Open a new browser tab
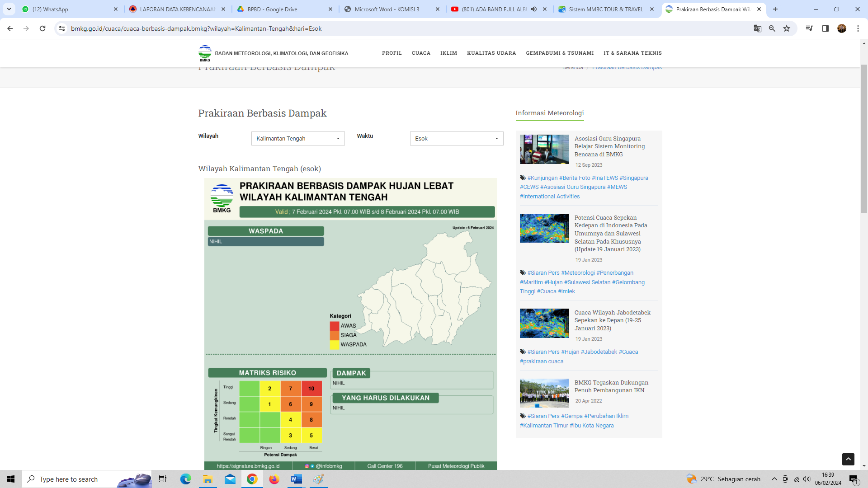Image resolution: width=868 pixels, height=488 pixels. [775, 9]
